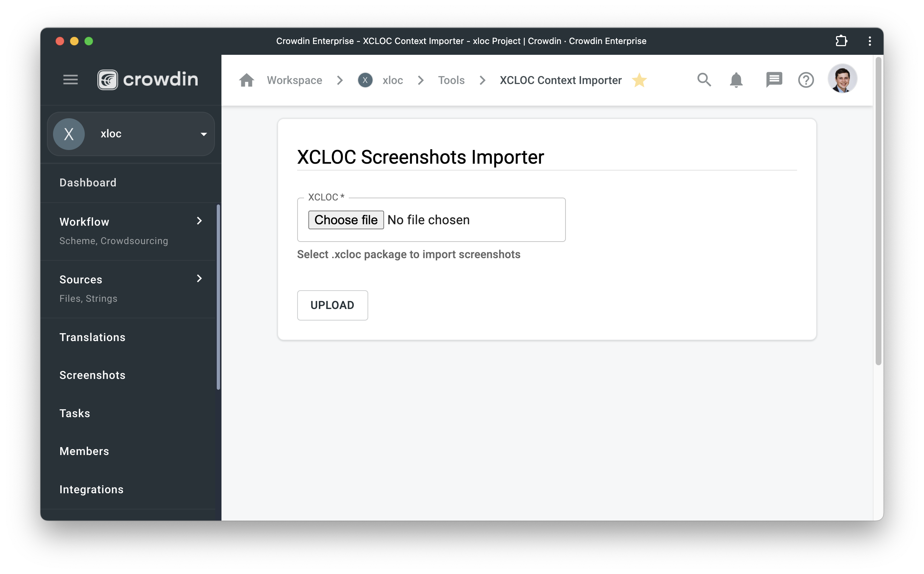The height and width of the screenshot is (574, 924).
Task: Click xloc breadcrumb link
Action: click(x=392, y=80)
